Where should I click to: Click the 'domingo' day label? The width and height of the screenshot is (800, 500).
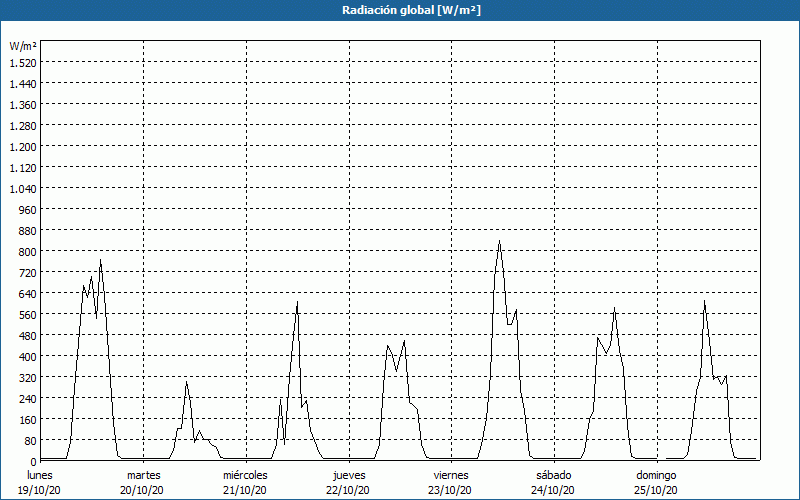point(656,475)
